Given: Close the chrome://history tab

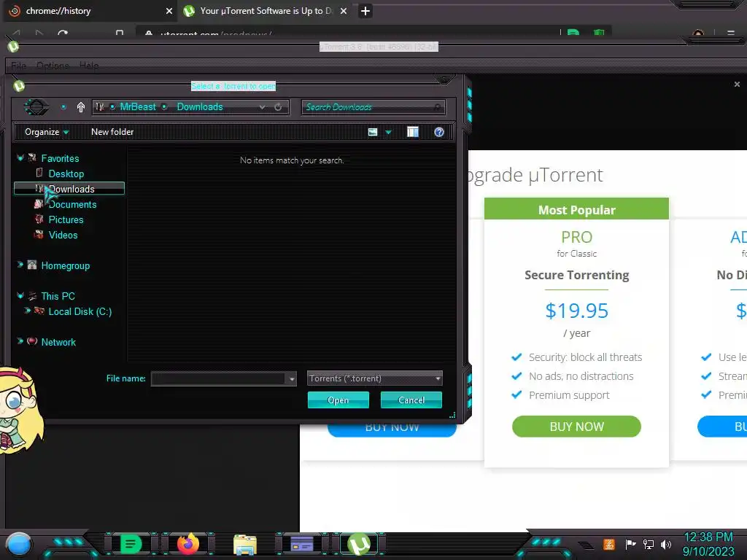Looking at the screenshot, I should click(169, 11).
